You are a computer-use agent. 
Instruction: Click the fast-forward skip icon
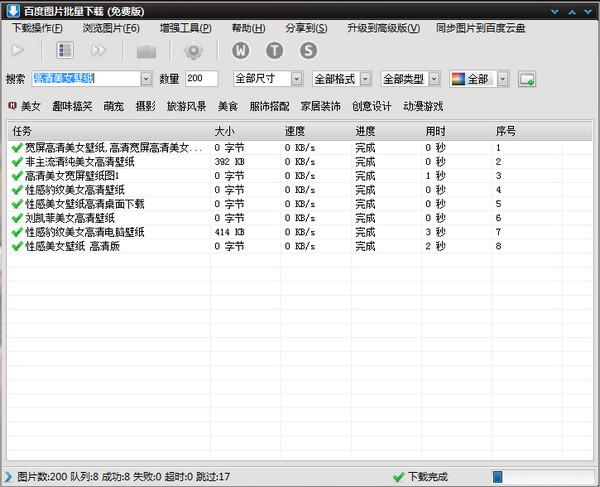tap(98, 50)
